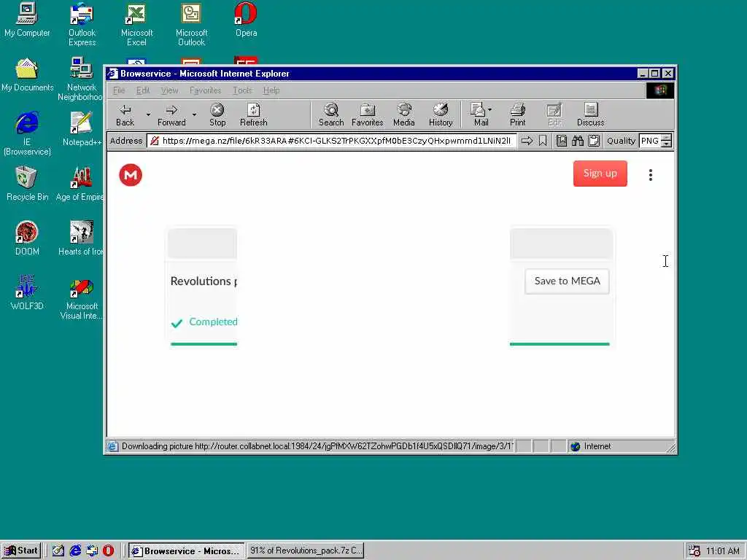
Task: Open the Mail toolbar button
Action: click(x=481, y=115)
